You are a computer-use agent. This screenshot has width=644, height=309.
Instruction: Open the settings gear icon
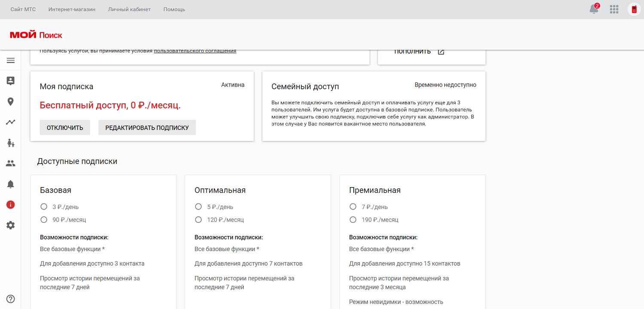tap(11, 225)
